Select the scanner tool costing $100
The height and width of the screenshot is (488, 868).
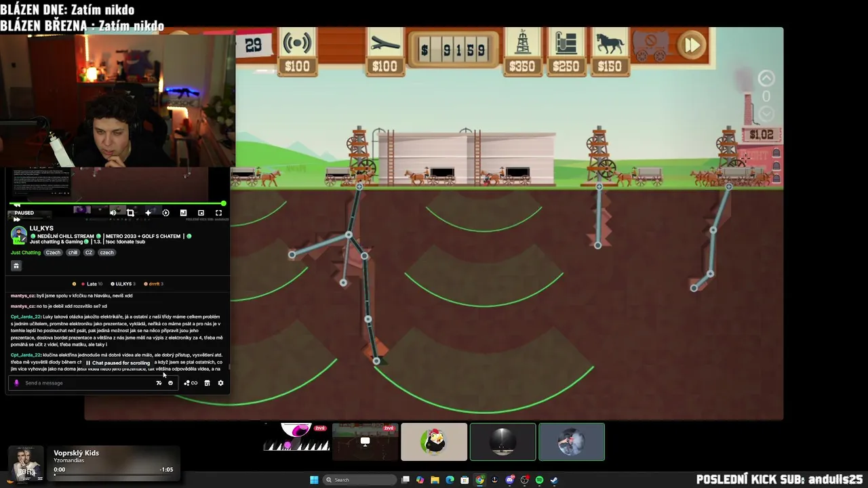pyautogui.click(x=297, y=51)
